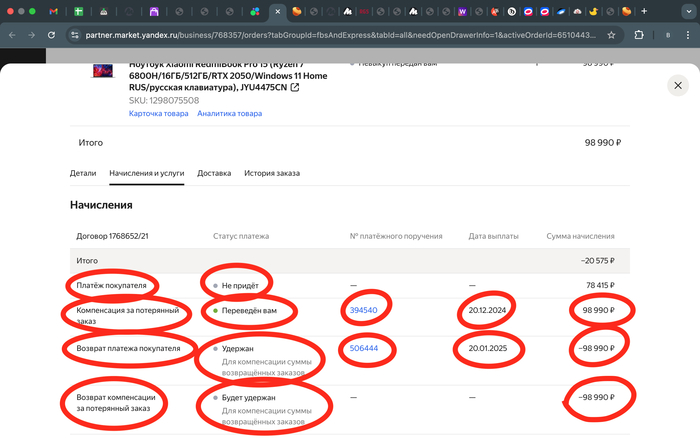
Task: Open the Gmail browser tab
Action: tap(54, 11)
